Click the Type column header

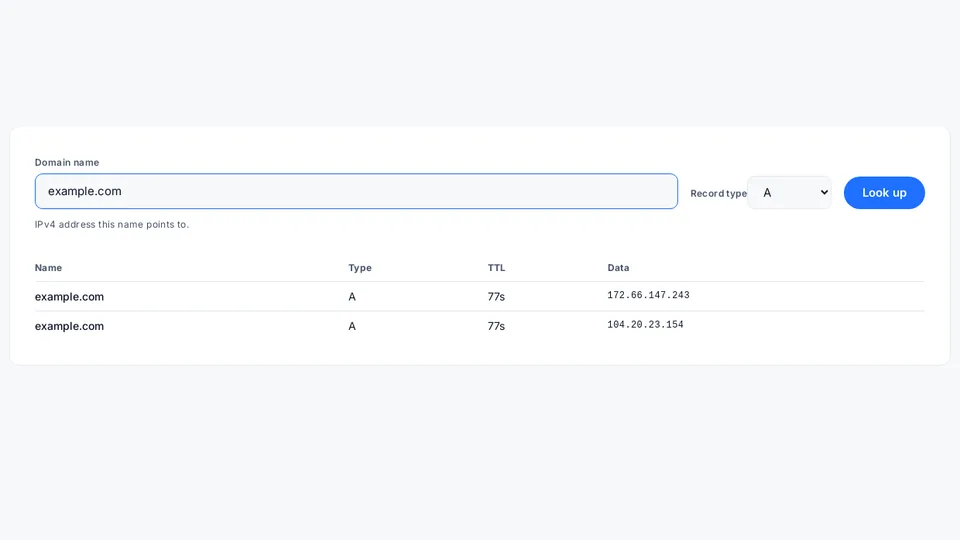pyautogui.click(x=360, y=268)
